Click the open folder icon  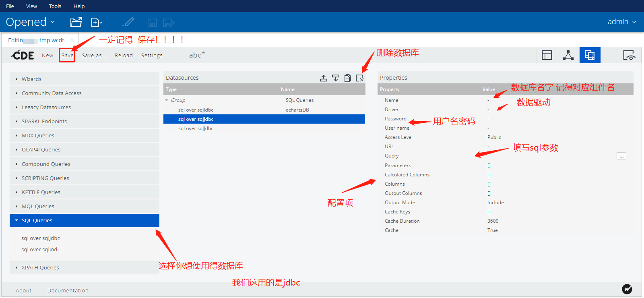(x=76, y=22)
